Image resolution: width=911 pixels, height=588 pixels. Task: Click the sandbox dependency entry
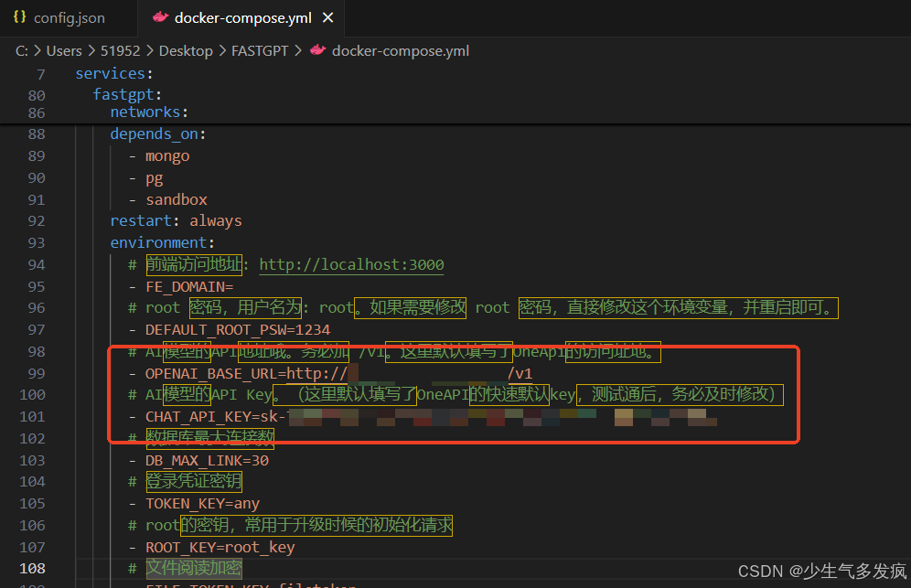[176, 200]
